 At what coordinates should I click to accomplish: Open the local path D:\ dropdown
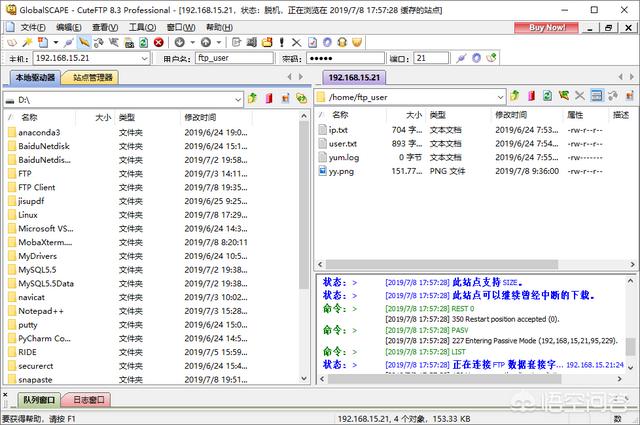pyautogui.click(x=238, y=100)
